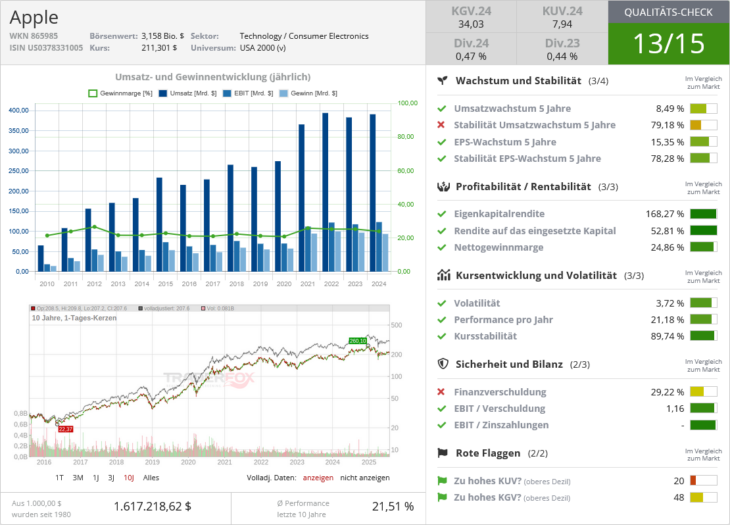Screen dimensions: 730x525
Task: Click the Apple company title
Action: click(x=34, y=17)
